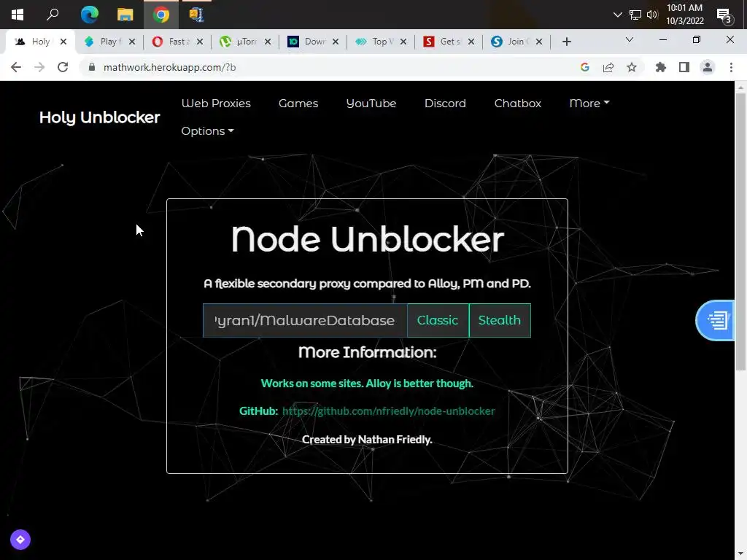
Task: Open the YouTube nav link
Action: click(x=371, y=104)
